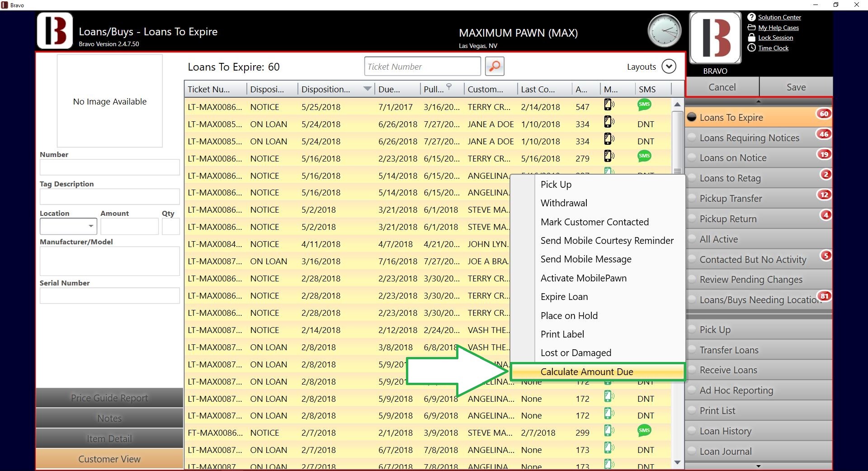Choose Calculate Amount Due menu item
Image resolution: width=868 pixels, height=471 pixels.
click(x=597, y=371)
